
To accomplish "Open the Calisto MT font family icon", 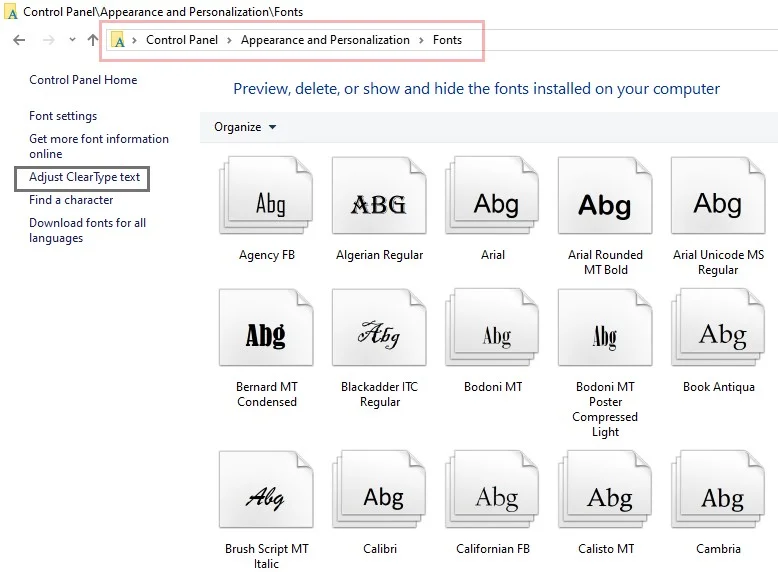I will tap(605, 489).
